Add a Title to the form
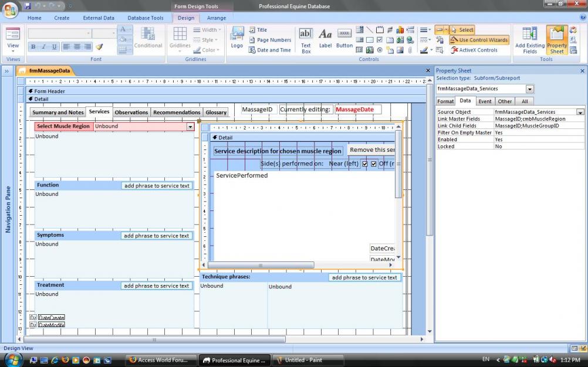Screen dimensions: 588x367 coord(258,29)
